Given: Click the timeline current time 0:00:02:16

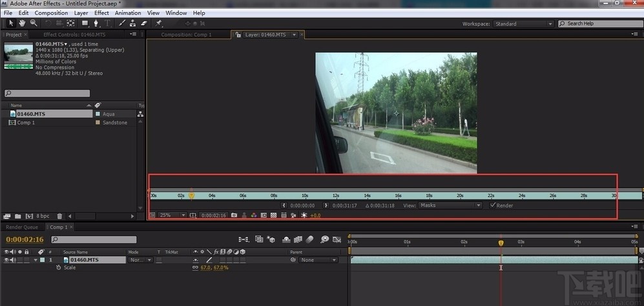Looking at the screenshot, I should 25,239.
